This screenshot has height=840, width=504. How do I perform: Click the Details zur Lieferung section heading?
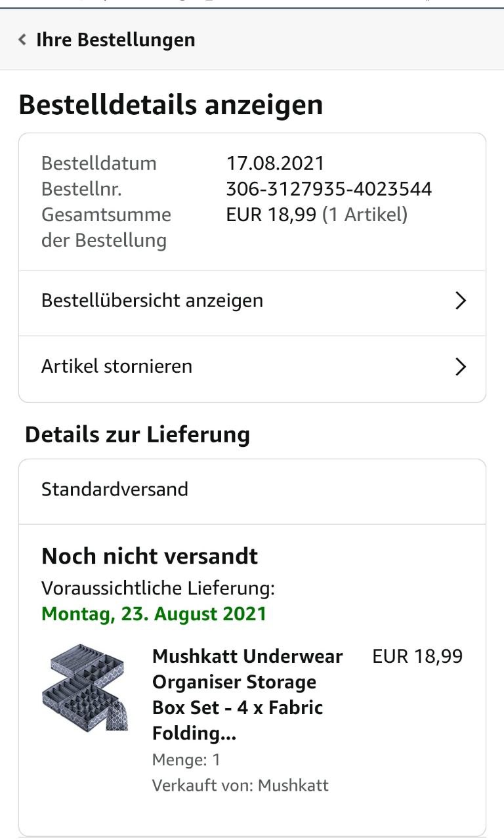coord(137,434)
